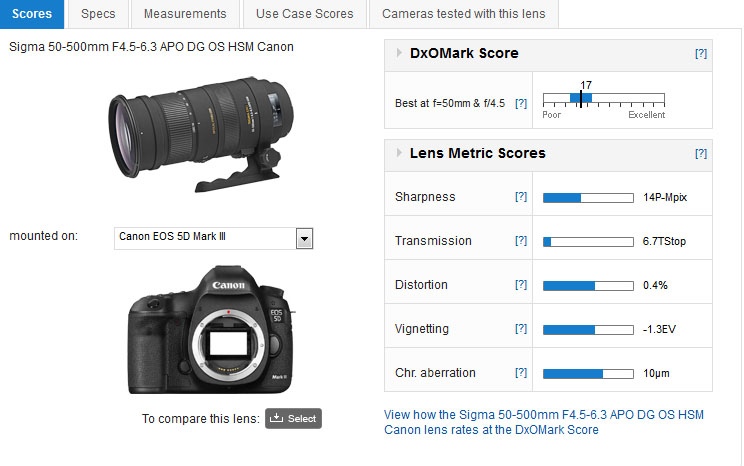Collapse the DxOMark Score section triangle
The width and height of the screenshot is (744, 466).
click(399, 53)
